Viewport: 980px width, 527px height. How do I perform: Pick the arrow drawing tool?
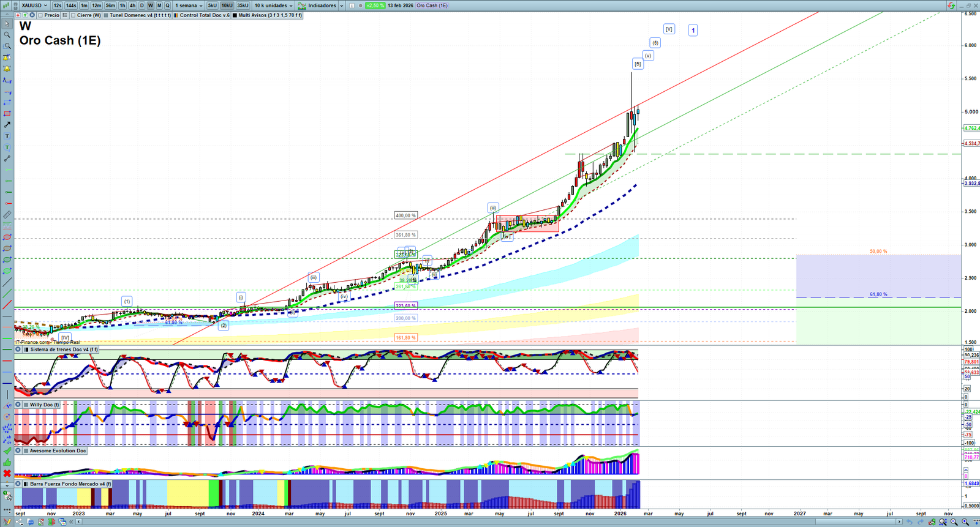(x=7, y=125)
